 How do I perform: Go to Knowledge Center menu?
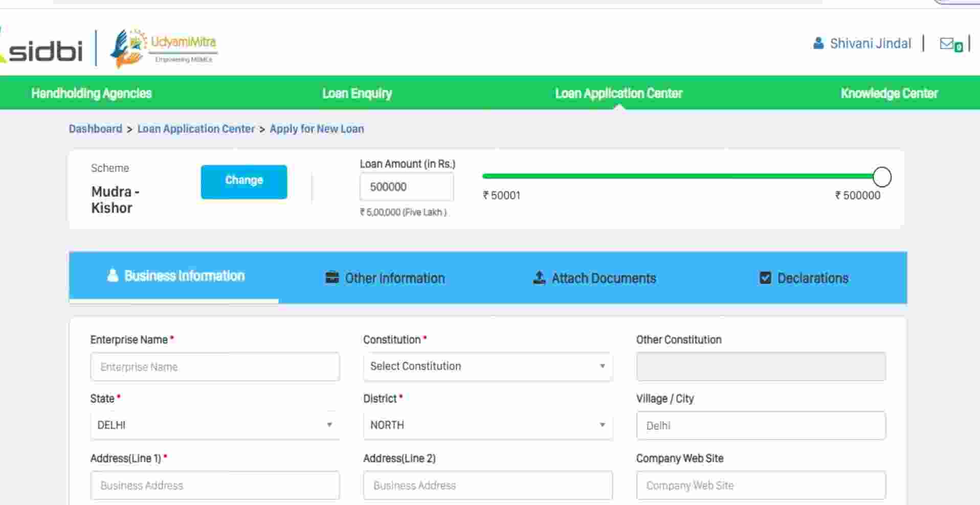pyautogui.click(x=889, y=93)
